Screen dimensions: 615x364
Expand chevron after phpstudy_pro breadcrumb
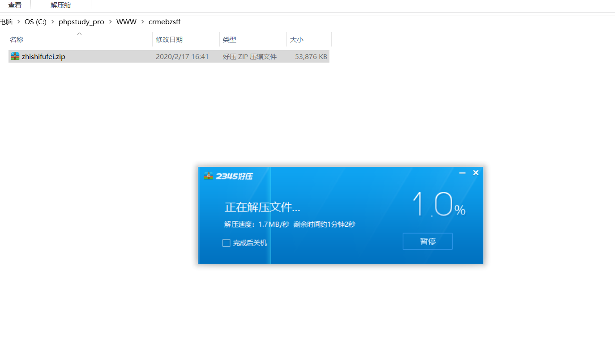pos(110,21)
